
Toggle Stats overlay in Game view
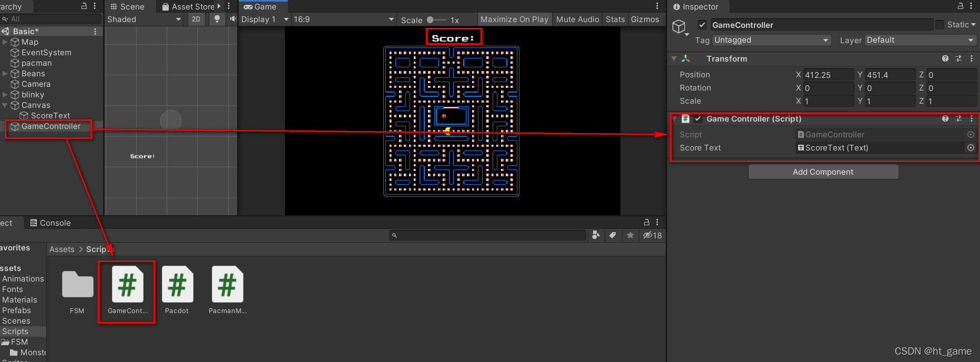(615, 19)
